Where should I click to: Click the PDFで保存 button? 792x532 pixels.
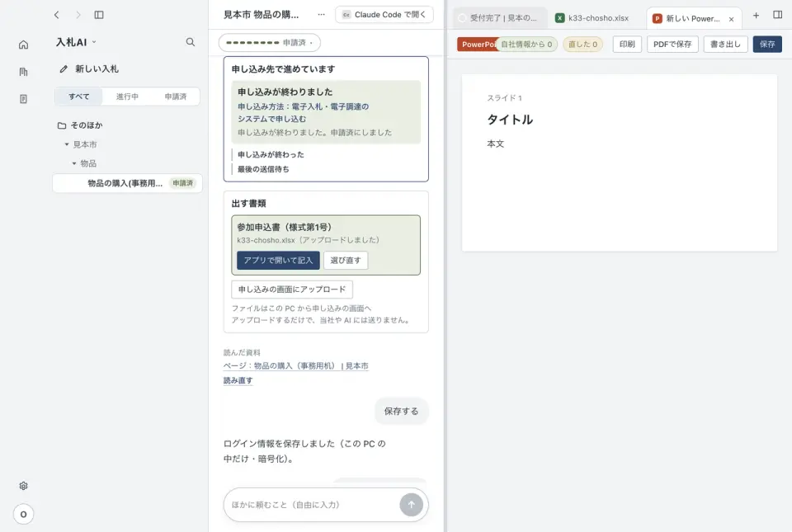672,45
